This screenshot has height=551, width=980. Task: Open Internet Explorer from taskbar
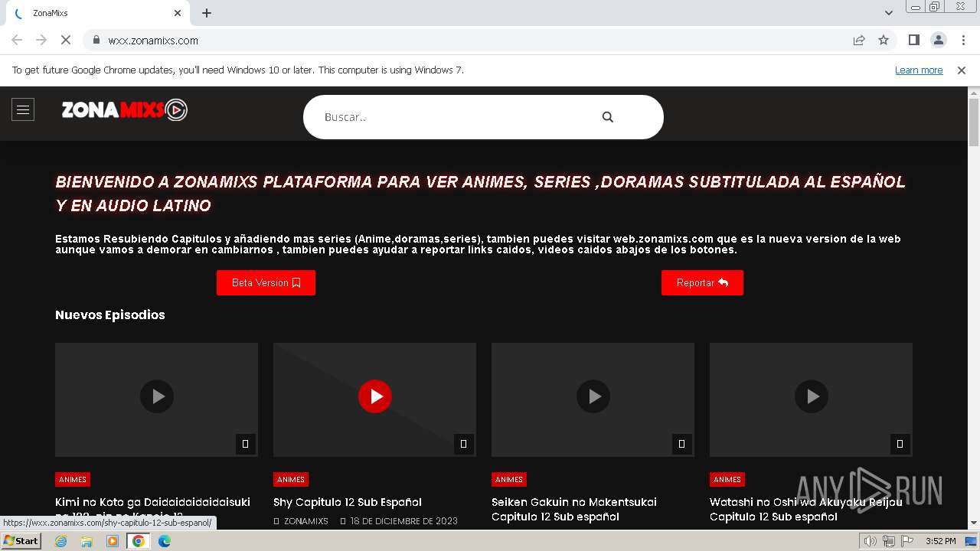[x=60, y=541]
